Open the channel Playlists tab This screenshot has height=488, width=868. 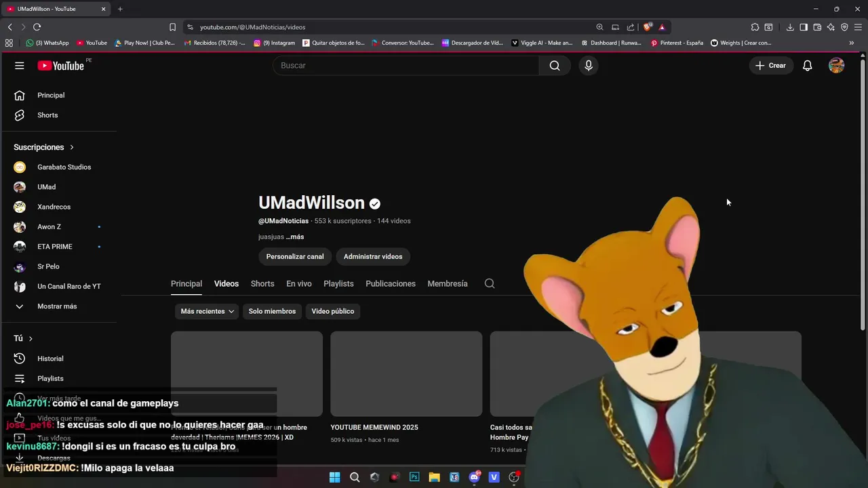(x=338, y=283)
